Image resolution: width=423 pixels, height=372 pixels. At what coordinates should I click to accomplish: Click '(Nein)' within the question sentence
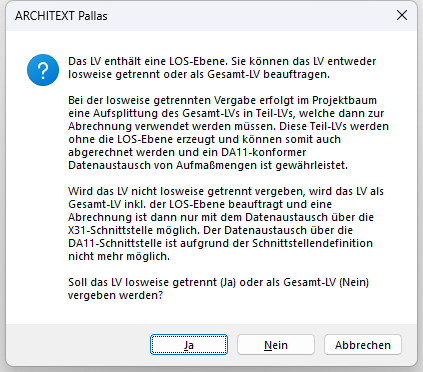pos(354,282)
